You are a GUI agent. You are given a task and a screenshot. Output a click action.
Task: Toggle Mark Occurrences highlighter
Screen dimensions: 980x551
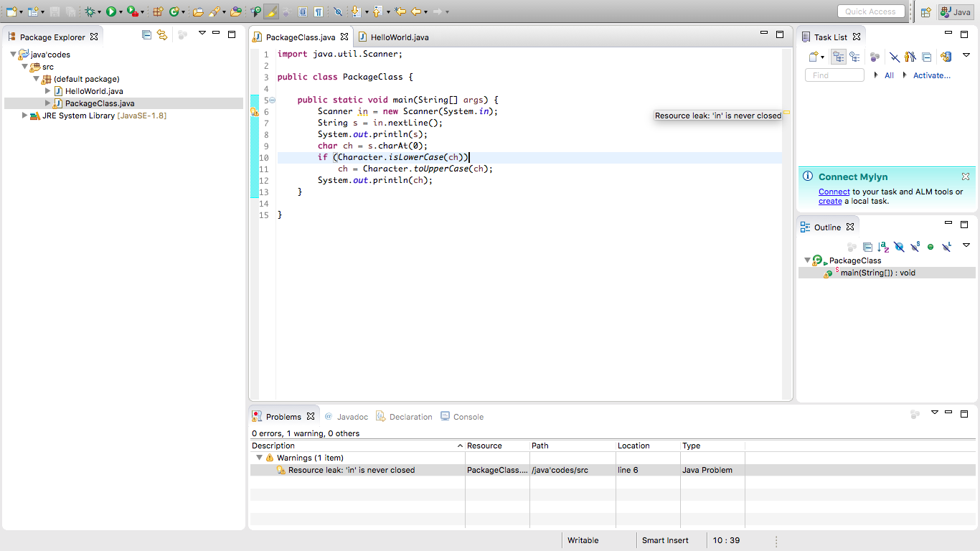[271, 11]
